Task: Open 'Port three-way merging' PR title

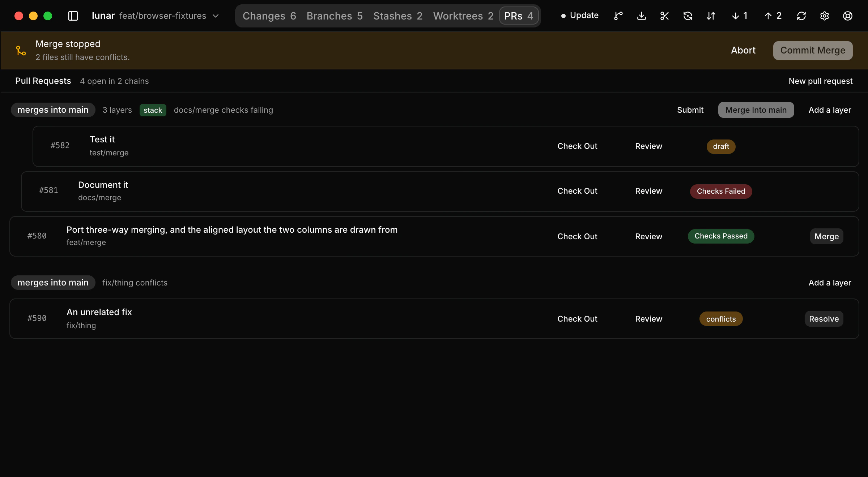Action: click(x=232, y=230)
